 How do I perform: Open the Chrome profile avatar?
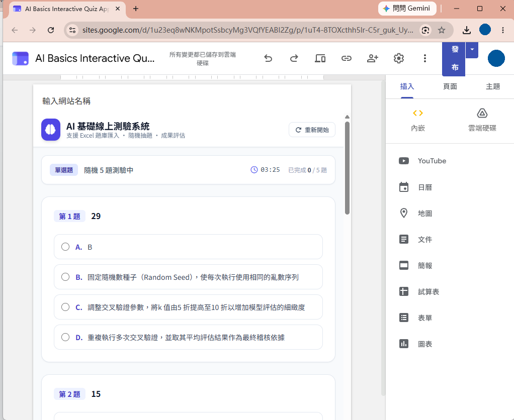pyautogui.click(x=485, y=30)
